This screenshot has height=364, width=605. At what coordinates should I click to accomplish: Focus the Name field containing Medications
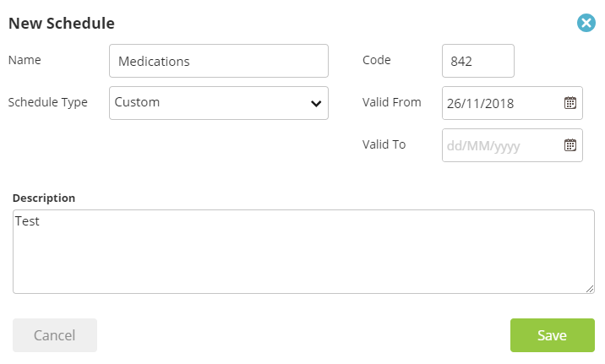(x=219, y=61)
